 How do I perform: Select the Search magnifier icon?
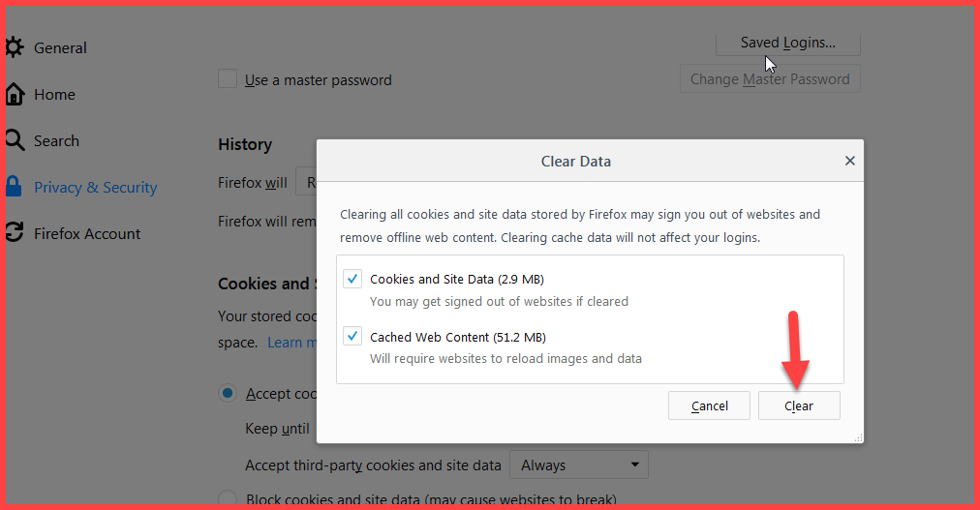point(15,140)
